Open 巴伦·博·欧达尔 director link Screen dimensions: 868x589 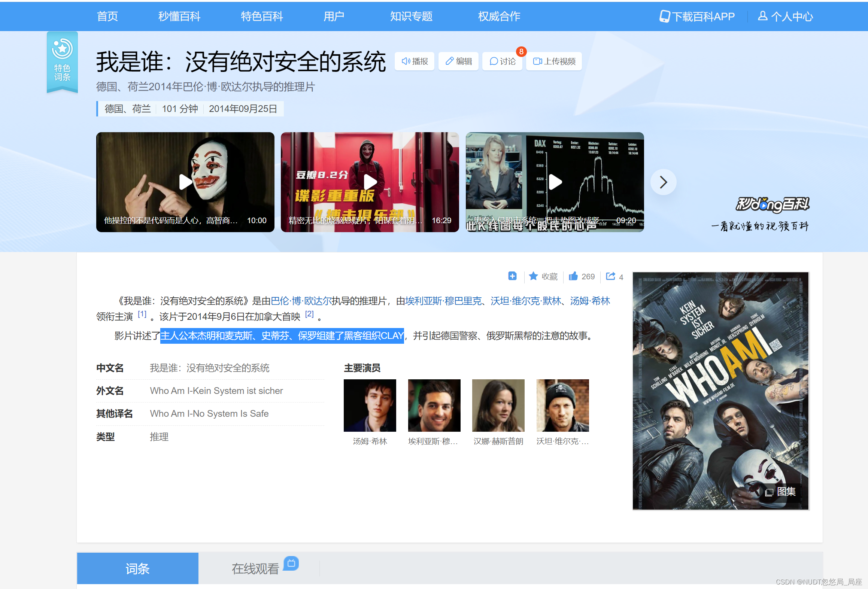[x=301, y=301]
